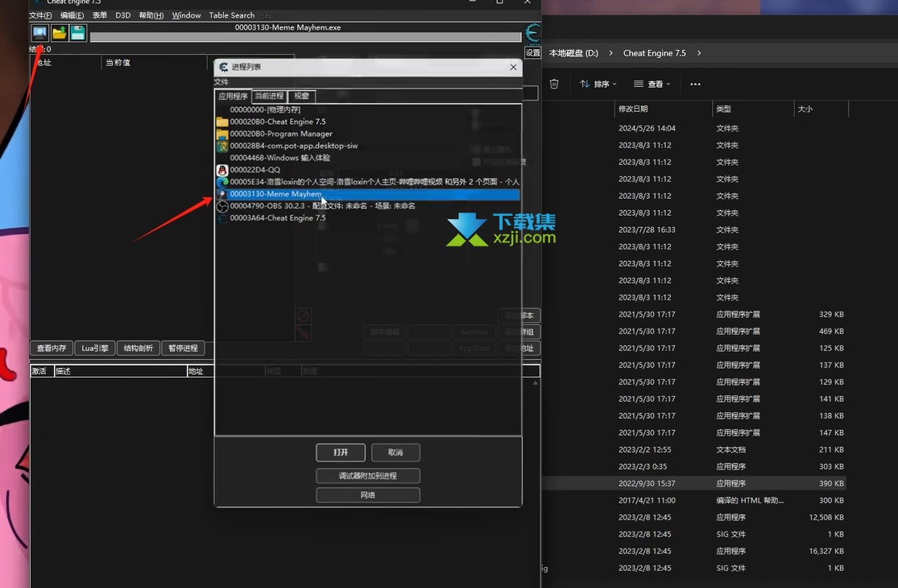Open the 编辑(E) menu
This screenshot has width=898, height=588.
tap(72, 15)
